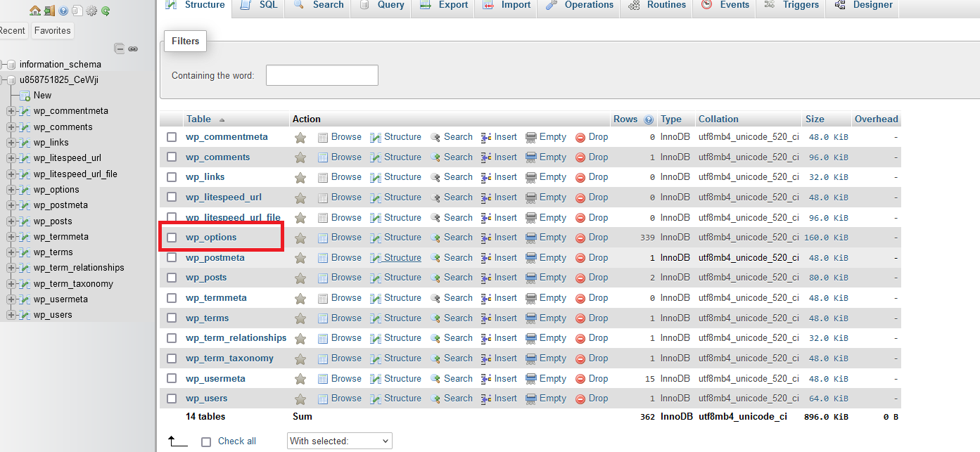Open the Export tab
The height and width of the screenshot is (452, 980).
tap(444, 6)
